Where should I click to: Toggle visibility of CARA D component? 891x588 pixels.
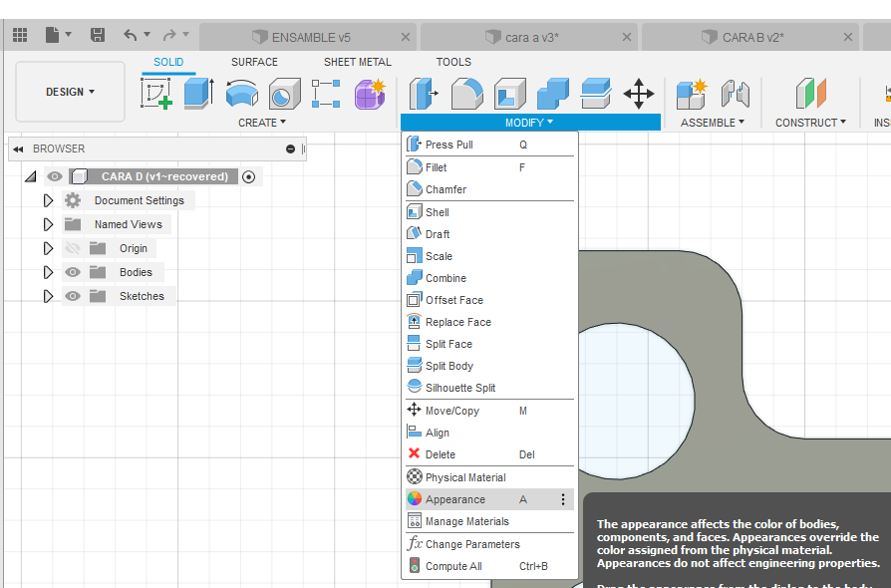[55, 176]
